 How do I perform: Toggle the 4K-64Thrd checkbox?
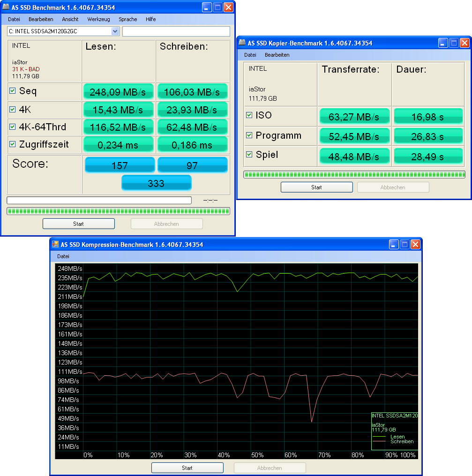click(x=13, y=127)
